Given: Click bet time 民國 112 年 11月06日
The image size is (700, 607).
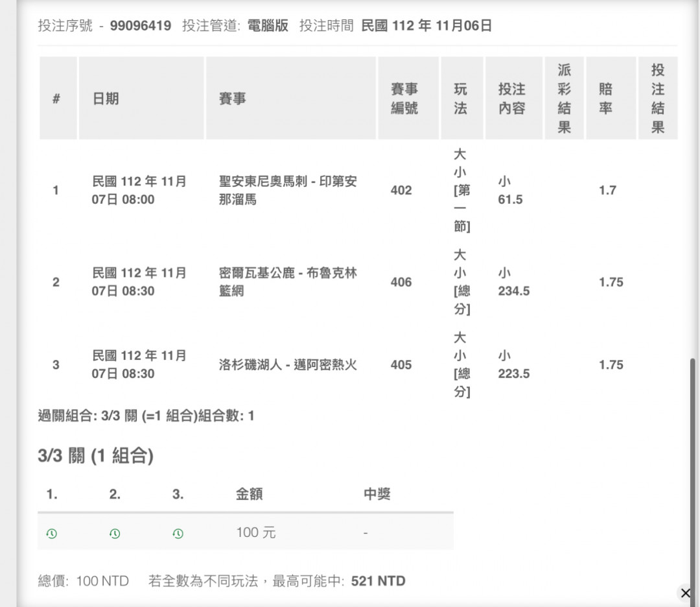Looking at the screenshot, I should (426, 25).
